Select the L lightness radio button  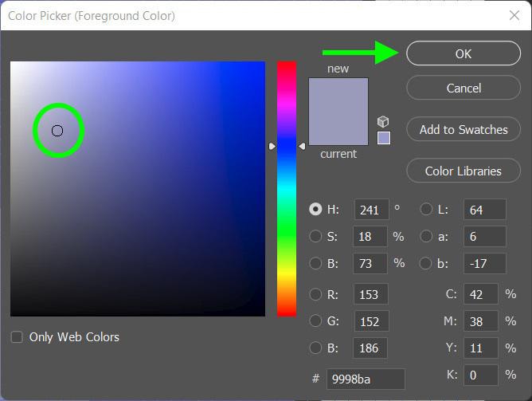[426, 209]
